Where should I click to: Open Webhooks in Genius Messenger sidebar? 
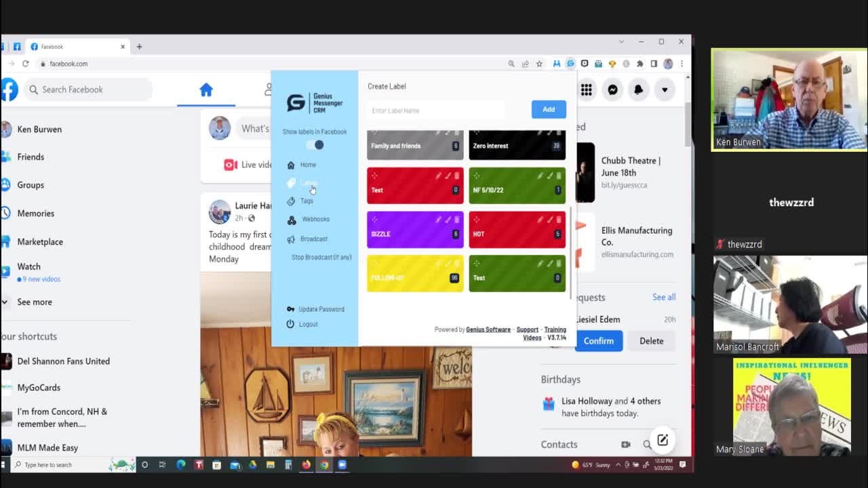(309, 220)
